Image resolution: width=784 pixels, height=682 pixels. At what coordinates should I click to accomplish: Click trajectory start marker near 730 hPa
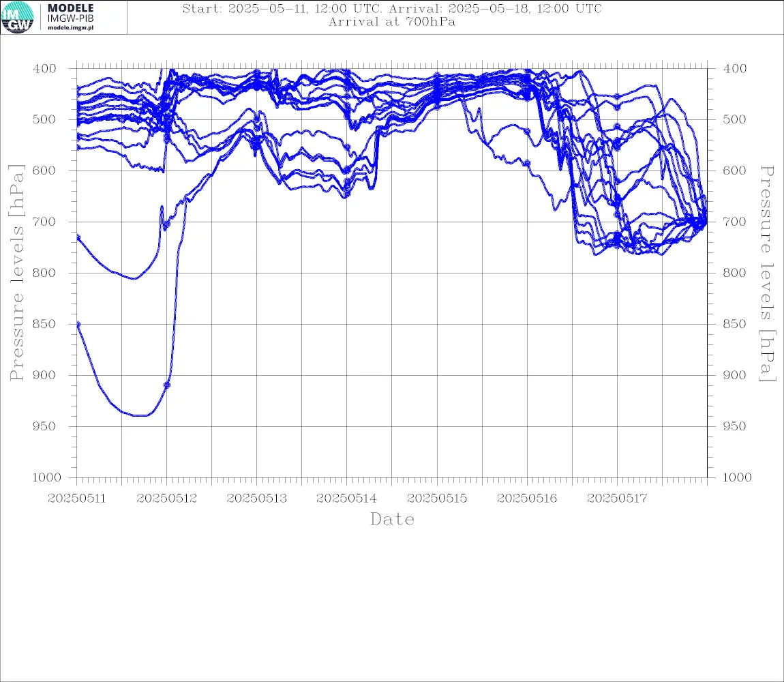pos(78,237)
